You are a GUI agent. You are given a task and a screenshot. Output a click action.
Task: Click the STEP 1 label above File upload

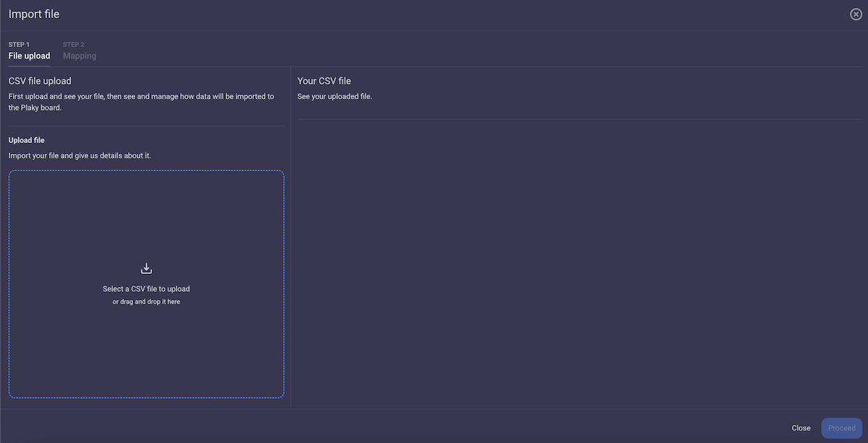point(19,43)
